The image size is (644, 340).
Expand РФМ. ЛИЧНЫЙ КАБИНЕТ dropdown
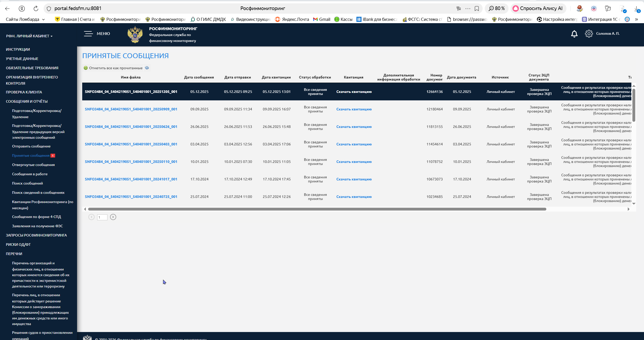pyautogui.click(x=29, y=36)
